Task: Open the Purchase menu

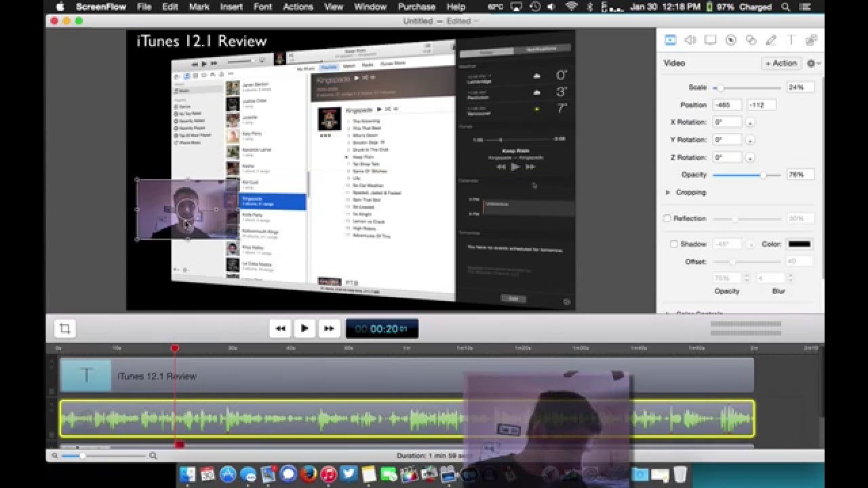Action: [416, 7]
